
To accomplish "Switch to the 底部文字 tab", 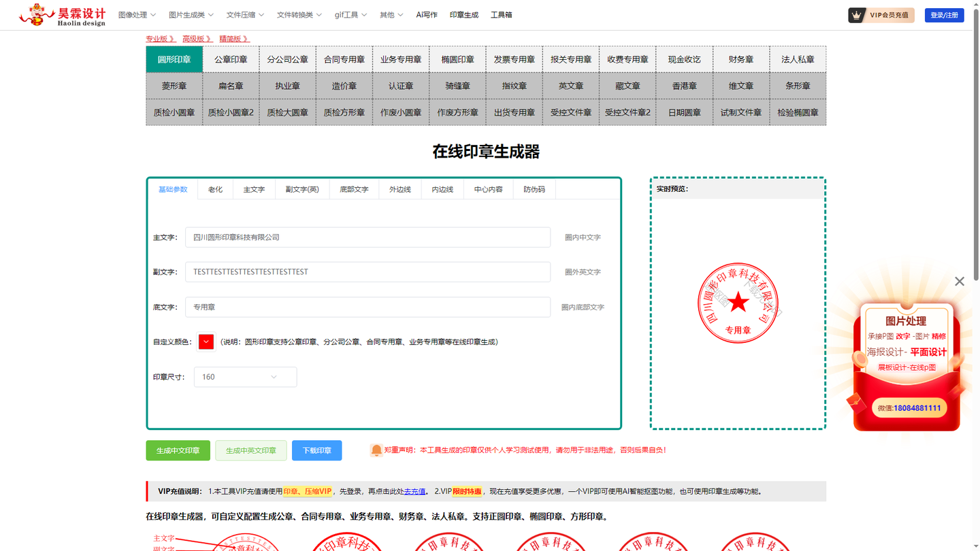I will pos(354,189).
